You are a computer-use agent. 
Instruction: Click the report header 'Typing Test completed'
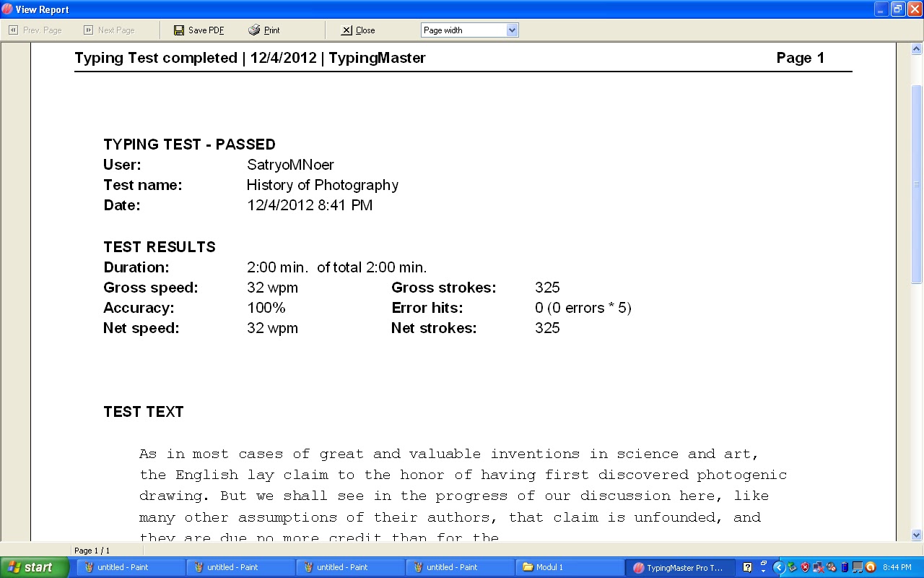point(156,58)
